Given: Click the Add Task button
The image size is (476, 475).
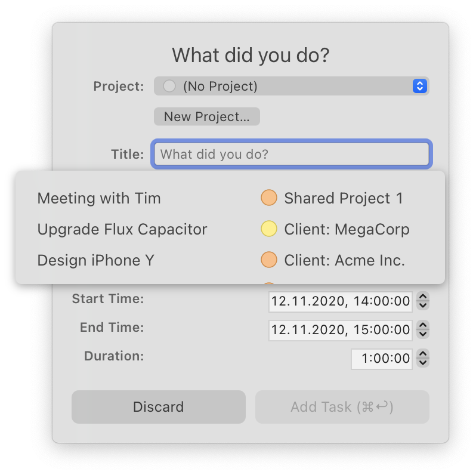Looking at the screenshot, I should (342, 407).
